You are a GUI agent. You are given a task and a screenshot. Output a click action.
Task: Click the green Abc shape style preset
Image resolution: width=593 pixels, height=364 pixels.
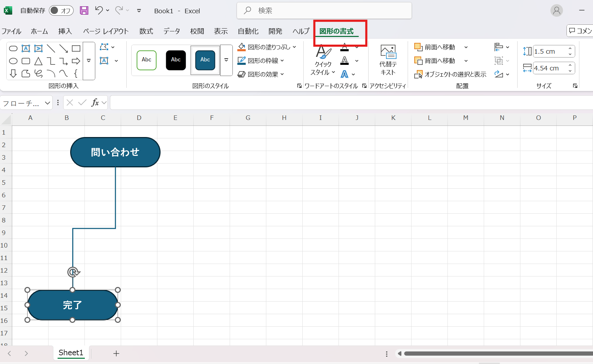click(146, 60)
